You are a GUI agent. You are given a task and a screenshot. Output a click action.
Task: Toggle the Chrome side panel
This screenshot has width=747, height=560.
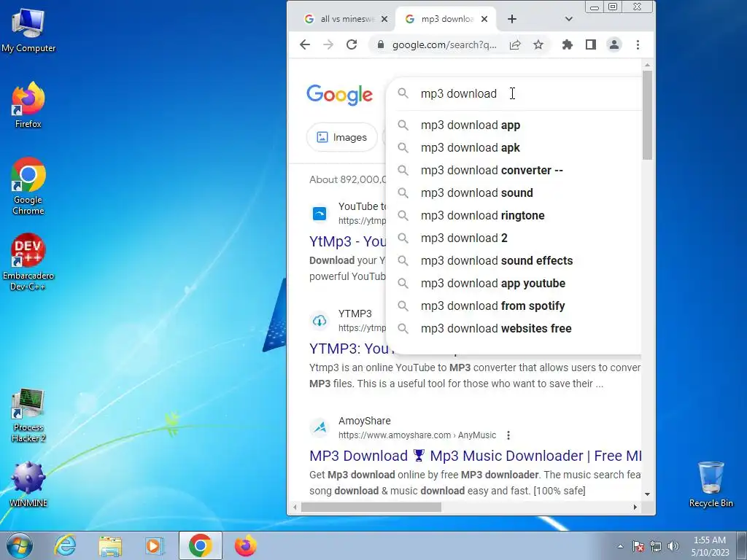click(x=591, y=44)
